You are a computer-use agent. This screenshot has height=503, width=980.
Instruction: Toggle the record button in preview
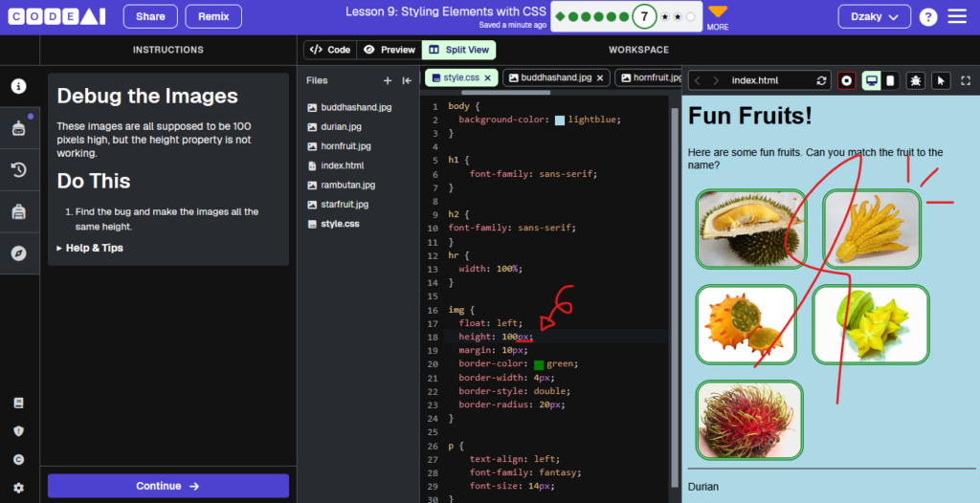click(847, 80)
